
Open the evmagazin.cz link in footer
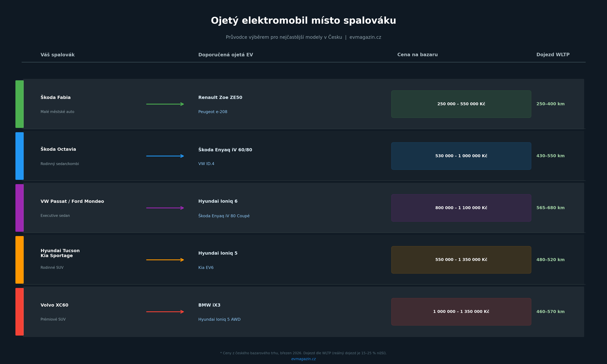(303, 359)
